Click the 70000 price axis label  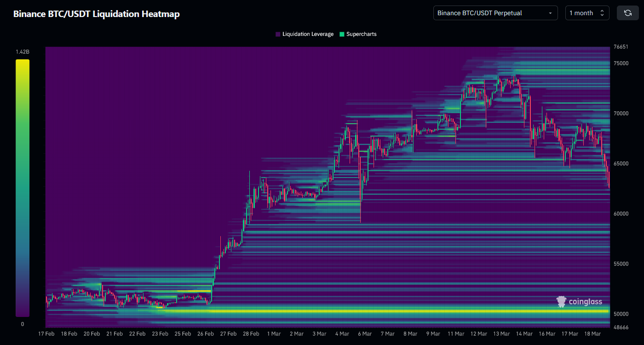pyautogui.click(x=621, y=114)
